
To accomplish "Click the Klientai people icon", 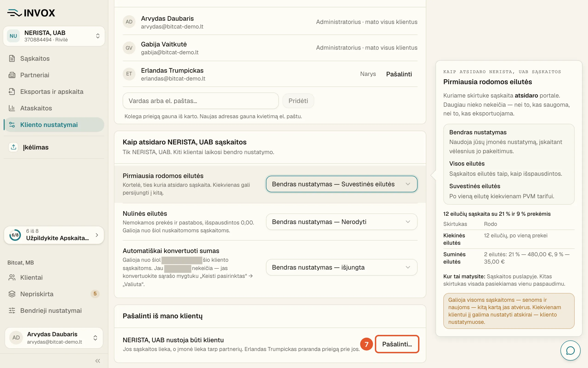I will pos(12,277).
